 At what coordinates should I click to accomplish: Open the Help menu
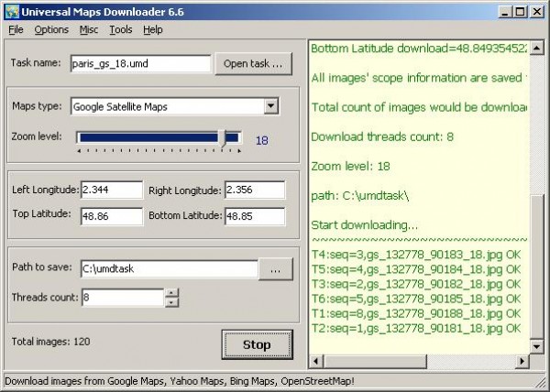(152, 30)
